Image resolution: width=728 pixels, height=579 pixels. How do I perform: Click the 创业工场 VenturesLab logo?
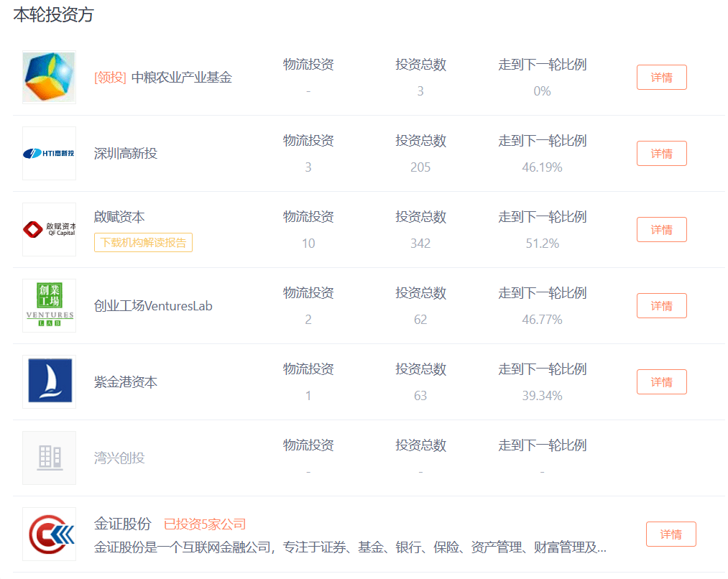click(x=49, y=305)
